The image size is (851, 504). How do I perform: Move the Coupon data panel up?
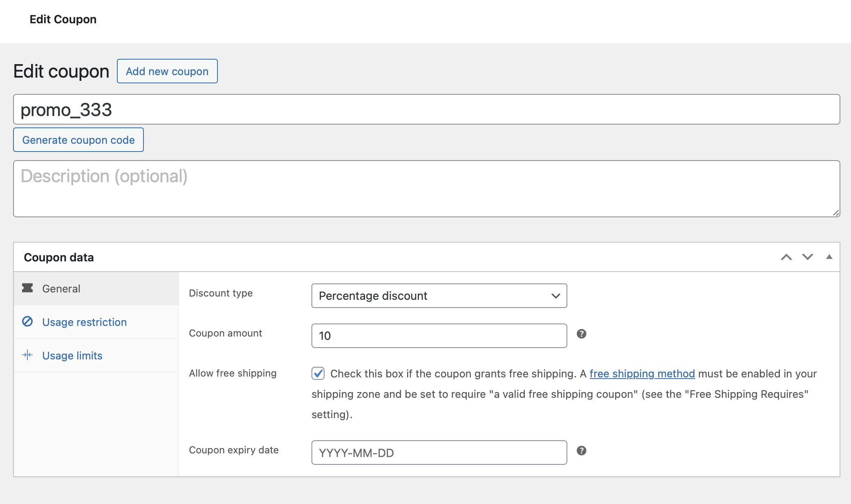click(x=786, y=257)
